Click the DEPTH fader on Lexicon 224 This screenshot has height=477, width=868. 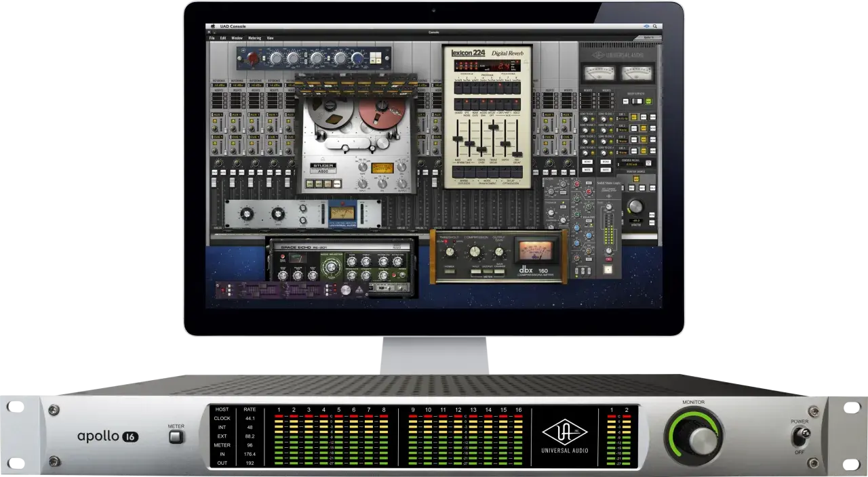506,144
